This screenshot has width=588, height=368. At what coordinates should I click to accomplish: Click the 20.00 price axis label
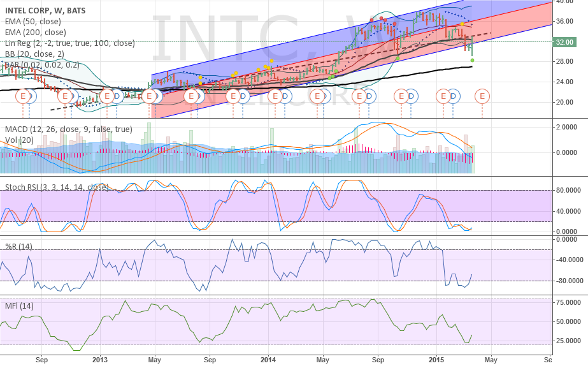tap(564, 102)
